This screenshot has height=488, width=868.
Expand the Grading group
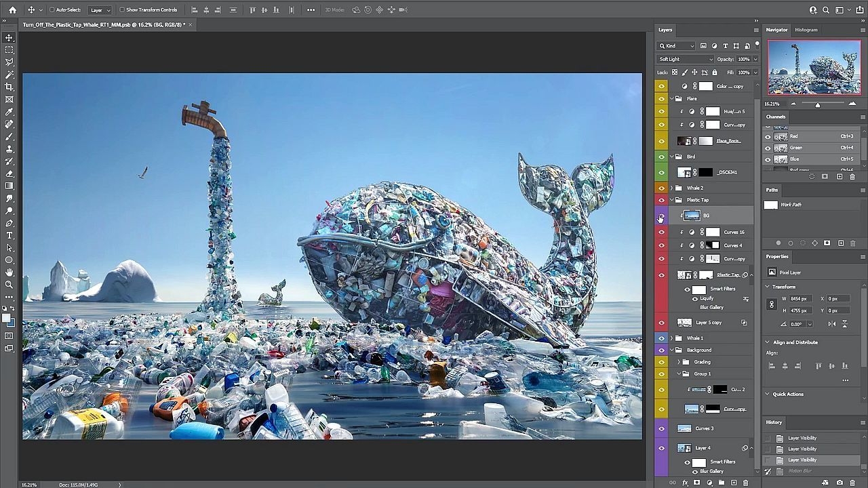point(679,362)
